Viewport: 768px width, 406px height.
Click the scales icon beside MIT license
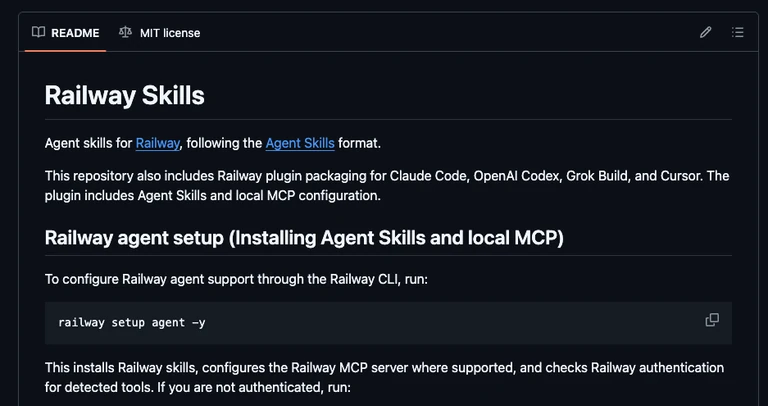[125, 33]
